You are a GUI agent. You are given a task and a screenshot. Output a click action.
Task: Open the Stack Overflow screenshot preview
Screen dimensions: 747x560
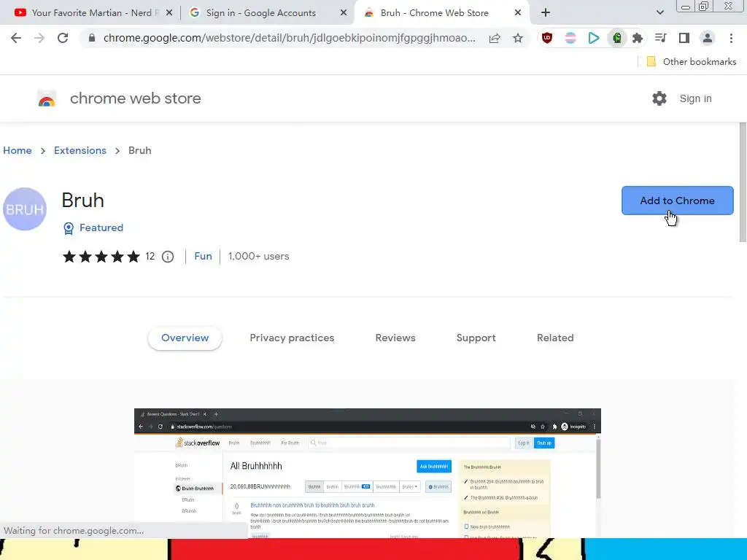368,473
